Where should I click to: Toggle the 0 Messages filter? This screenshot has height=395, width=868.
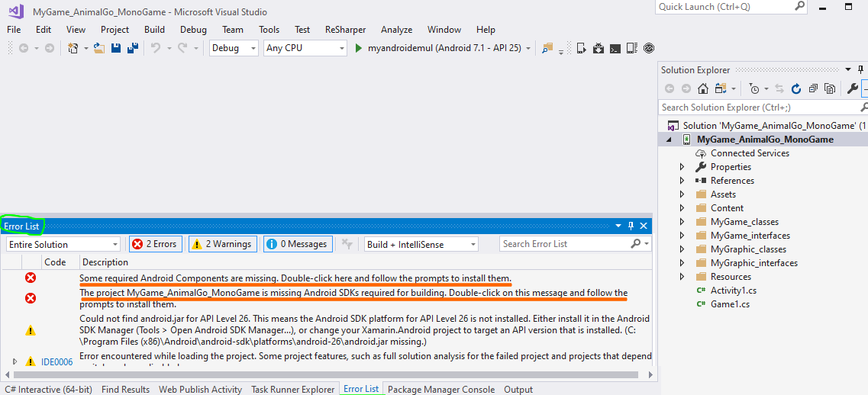click(297, 244)
